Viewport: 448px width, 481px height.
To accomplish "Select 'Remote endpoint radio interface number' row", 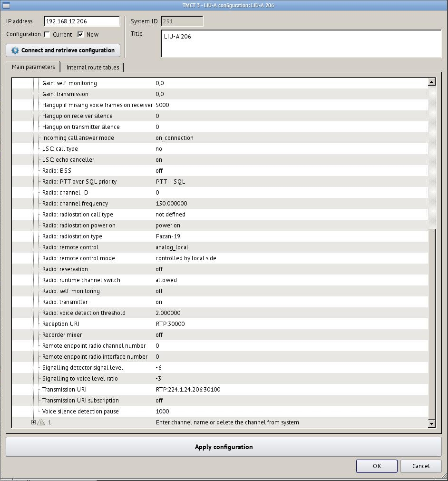I will 220,357.
